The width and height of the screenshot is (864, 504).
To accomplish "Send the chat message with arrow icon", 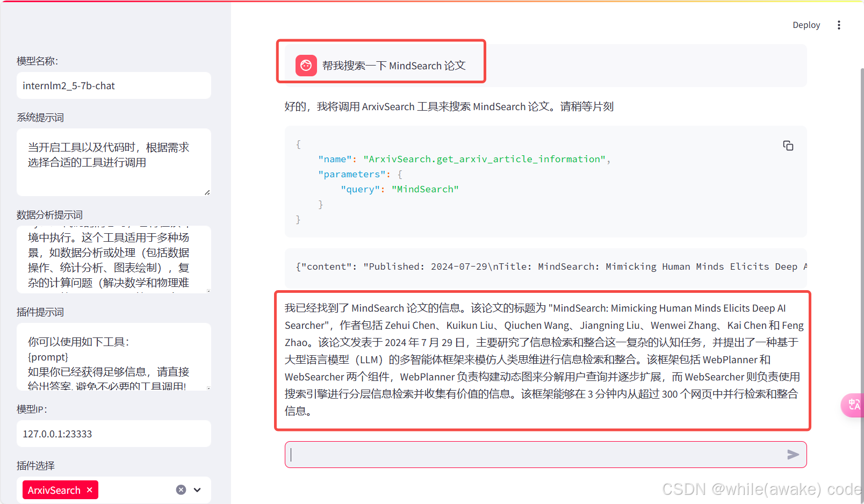I will coord(793,455).
